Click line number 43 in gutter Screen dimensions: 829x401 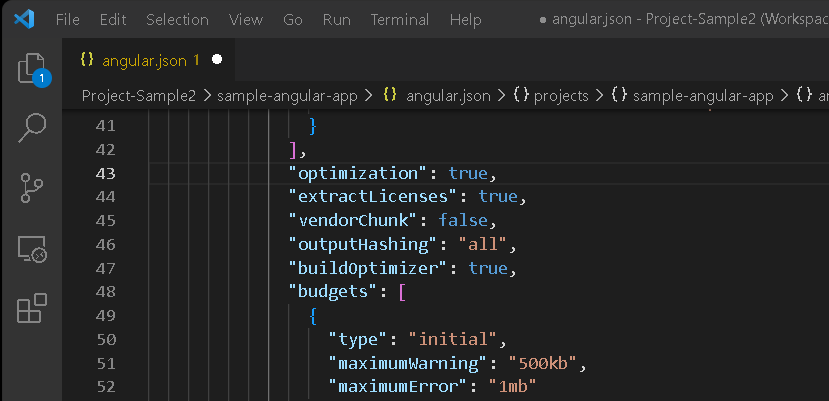click(106, 174)
